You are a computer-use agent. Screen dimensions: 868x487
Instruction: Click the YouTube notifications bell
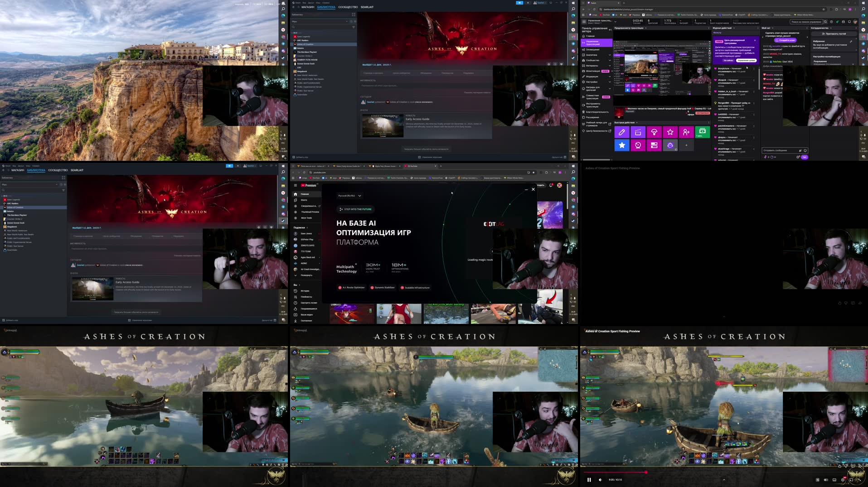[551, 185]
